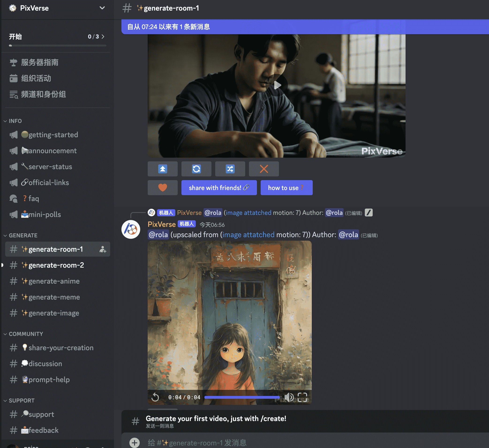Mute the video volume speaker
489x448 pixels.
289,397
